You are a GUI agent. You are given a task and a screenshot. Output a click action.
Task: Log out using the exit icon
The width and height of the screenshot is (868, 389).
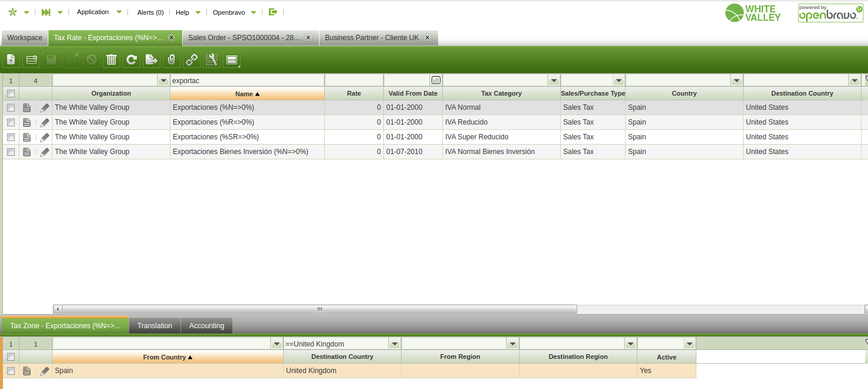tap(272, 12)
